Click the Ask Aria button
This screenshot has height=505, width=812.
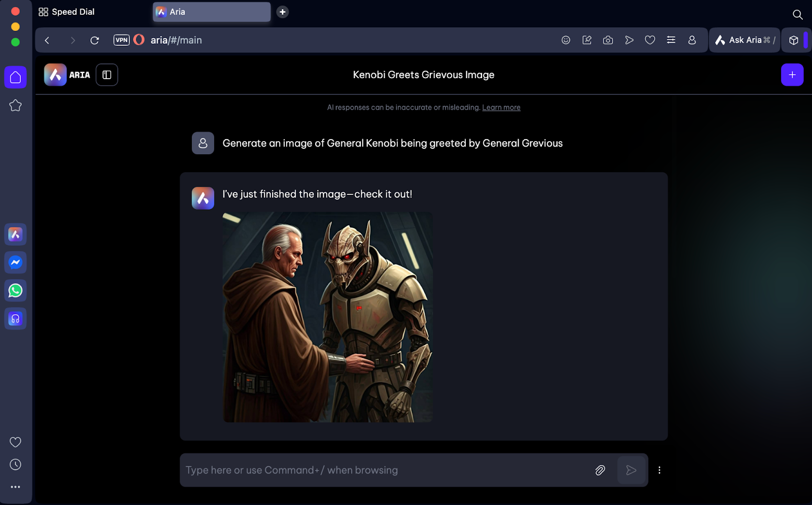tap(745, 40)
